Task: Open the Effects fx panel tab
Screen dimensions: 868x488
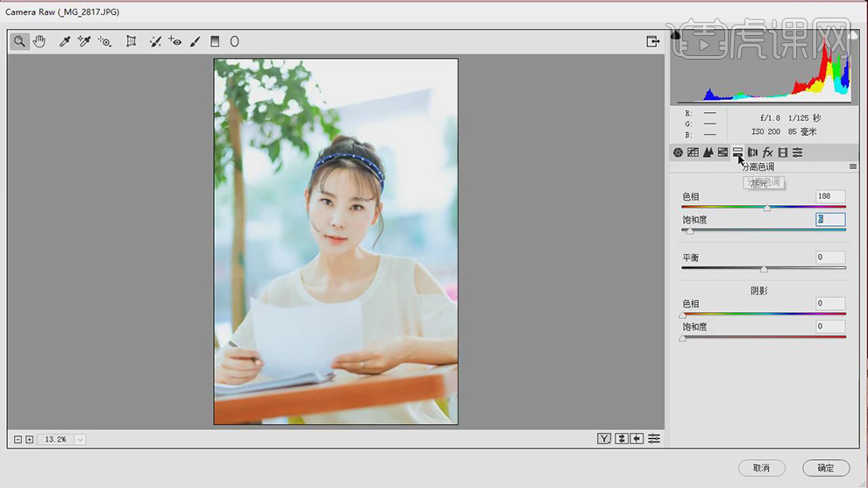Action: click(767, 152)
